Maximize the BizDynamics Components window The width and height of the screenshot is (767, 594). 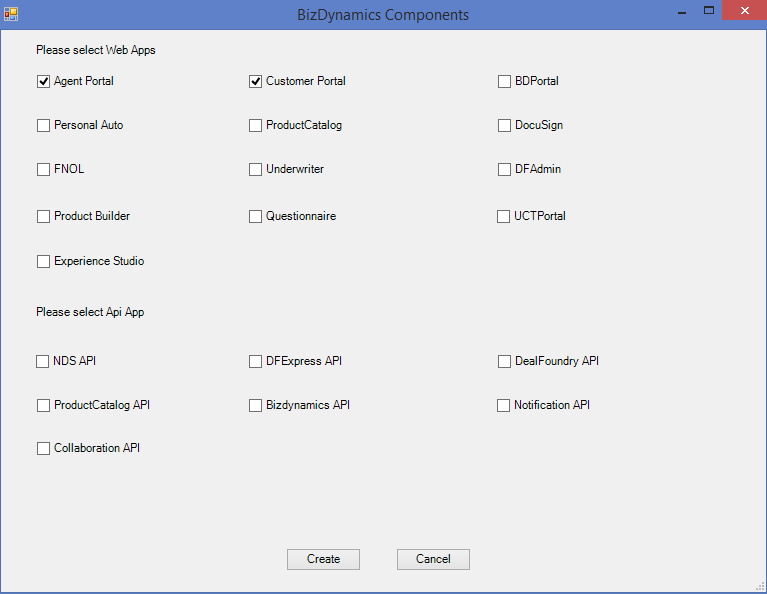click(x=709, y=11)
